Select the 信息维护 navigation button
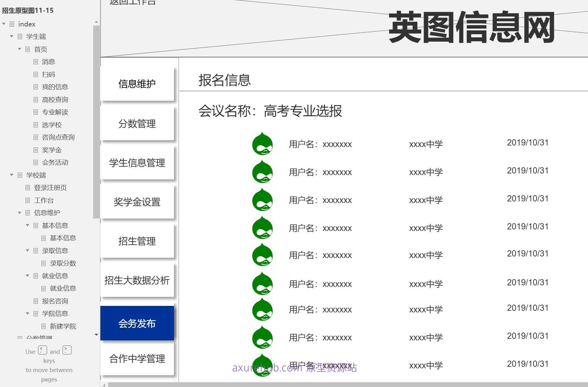The height and width of the screenshot is (387, 588). pyautogui.click(x=137, y=83)
